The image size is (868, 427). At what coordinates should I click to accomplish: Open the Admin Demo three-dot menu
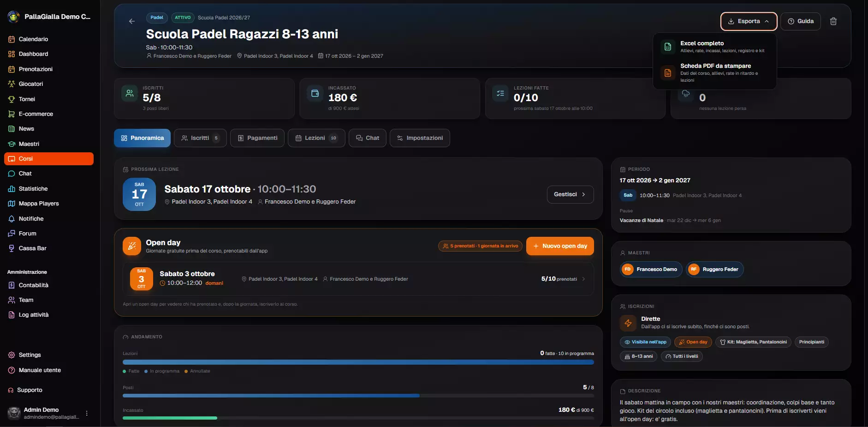pos(87,413)
